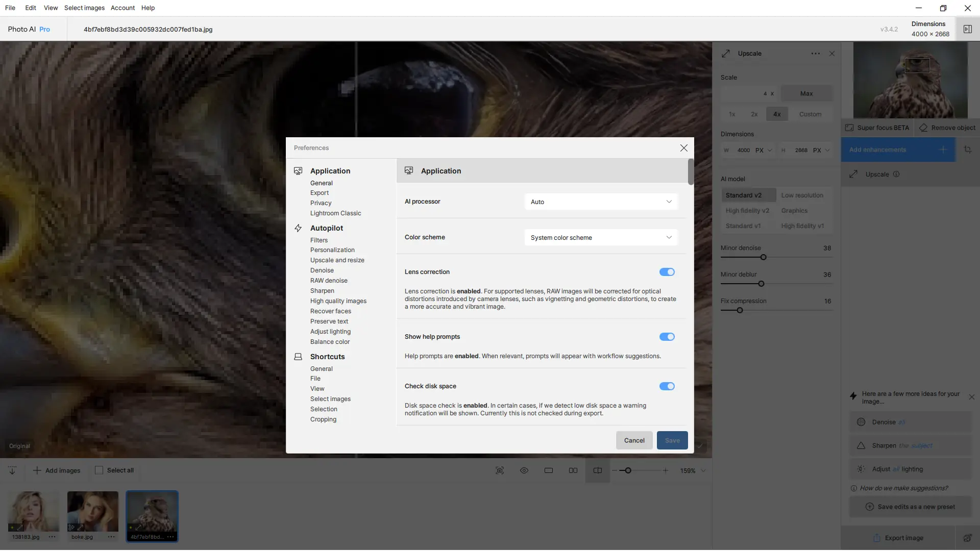Toggle the right panel layout icon

967,29
